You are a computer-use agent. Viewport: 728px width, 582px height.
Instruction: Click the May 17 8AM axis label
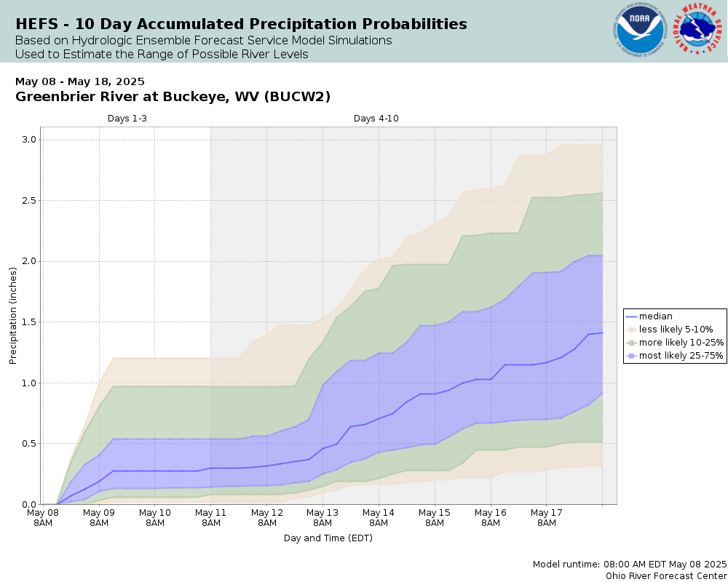pos(547,518)
